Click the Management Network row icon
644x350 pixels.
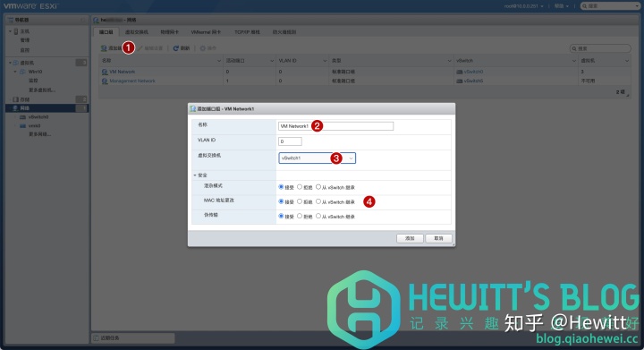(x=105, y=81)
